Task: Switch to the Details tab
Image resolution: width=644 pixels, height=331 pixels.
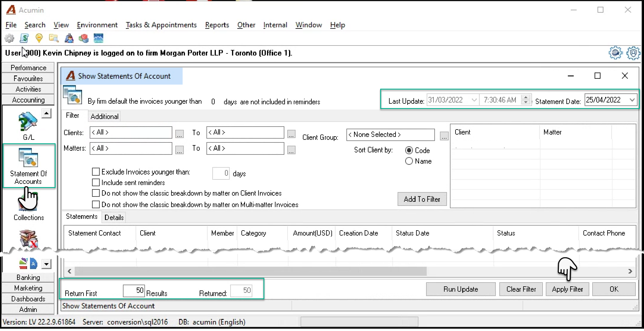Action: (x=114, y=217)
